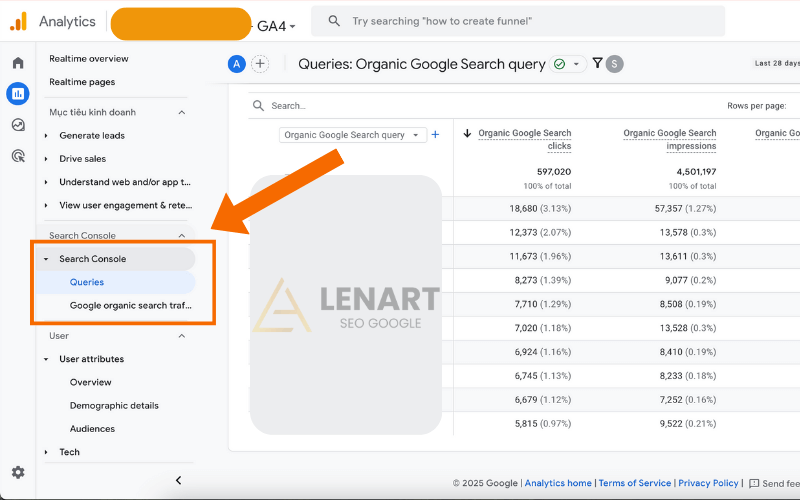Image resolution: width=800 pixels, height=500 pixels.
Task: Click the 13,528 (0.3%) impressions cell
Action: (688, 328)
